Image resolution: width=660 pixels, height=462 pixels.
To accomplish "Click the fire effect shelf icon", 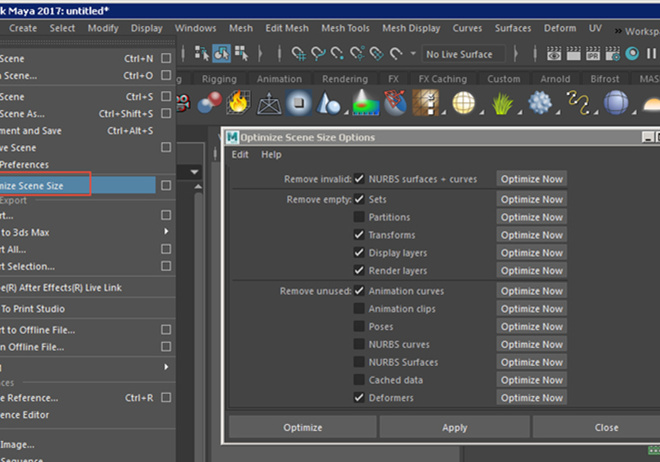I will [239, 102].
